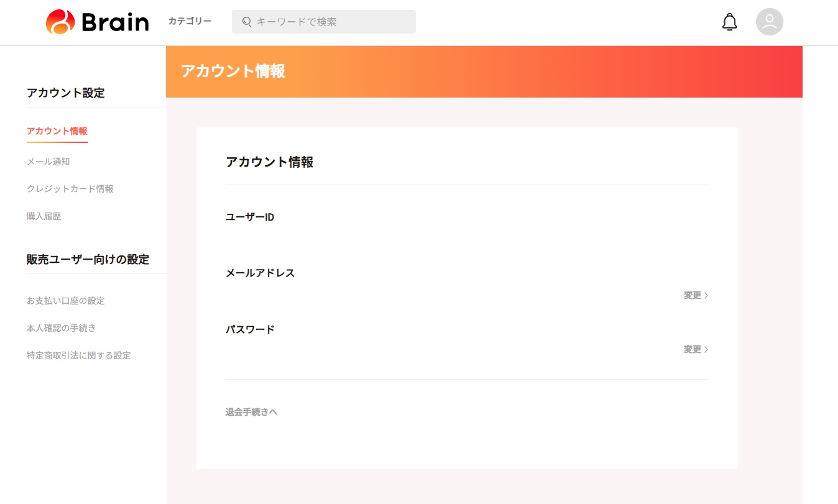The image size is (838, 504).
Task: Open the user profile avatar menu
Action: 769,22
